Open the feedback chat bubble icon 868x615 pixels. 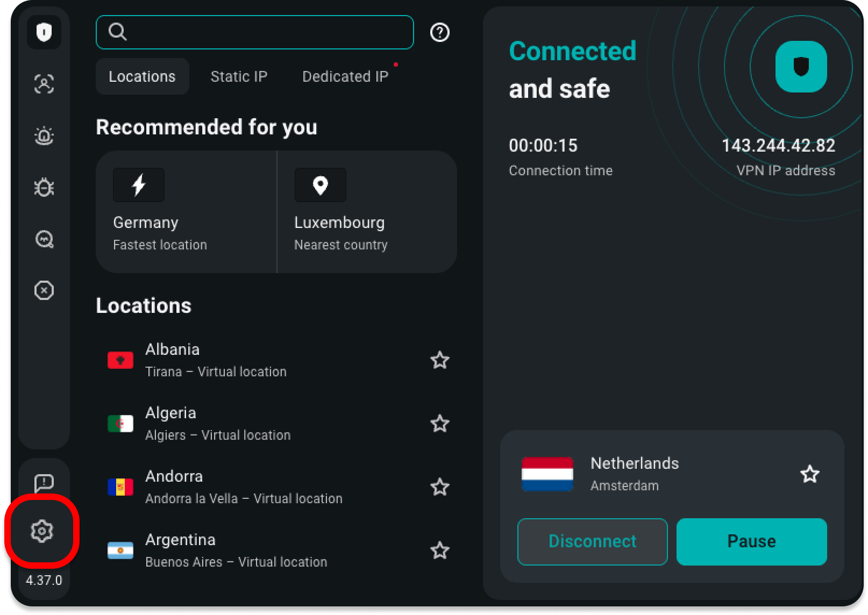tap(44, 483)
